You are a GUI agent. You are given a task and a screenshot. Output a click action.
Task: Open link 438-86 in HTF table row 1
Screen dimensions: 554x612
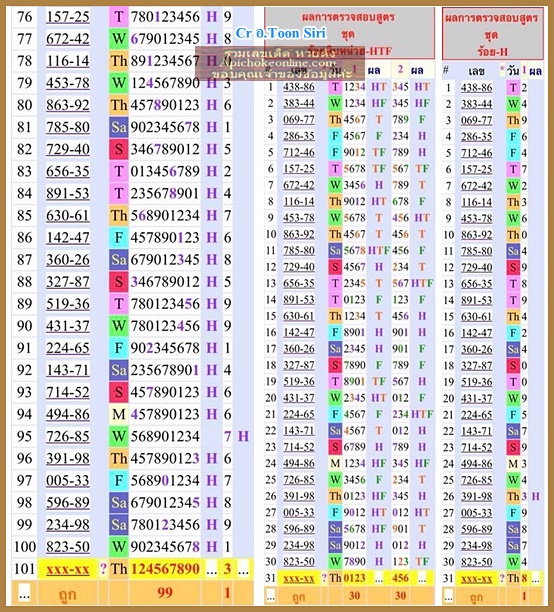299,87
